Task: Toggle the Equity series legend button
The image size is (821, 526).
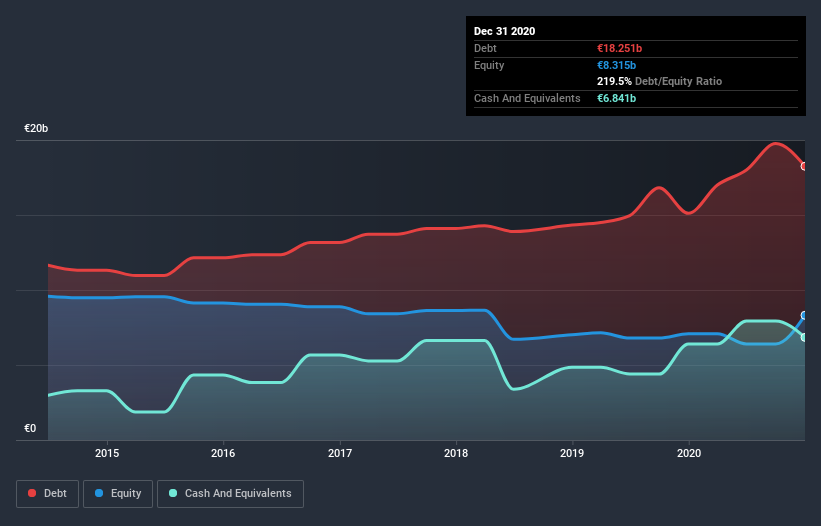Action: (x=118, y=494)
